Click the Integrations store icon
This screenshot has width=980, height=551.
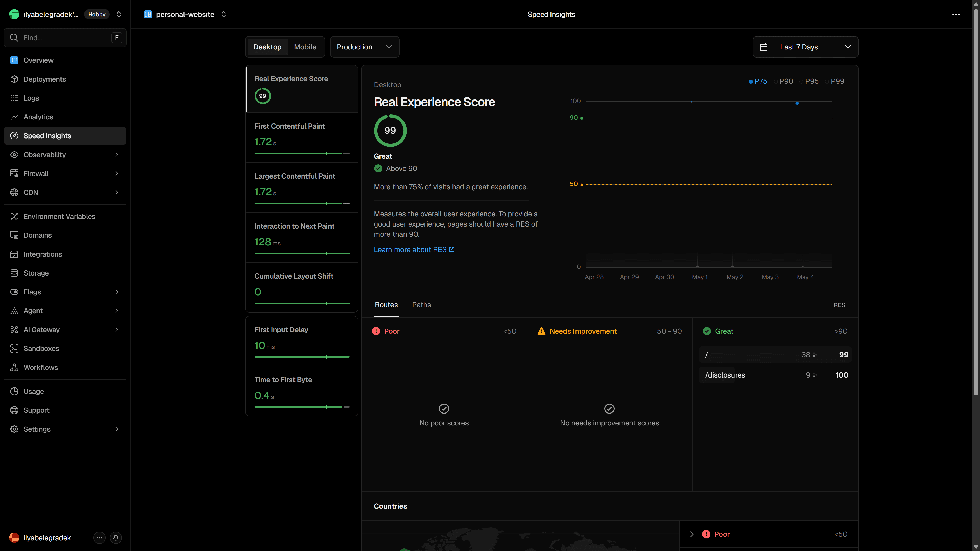click(x=14, y=254)
